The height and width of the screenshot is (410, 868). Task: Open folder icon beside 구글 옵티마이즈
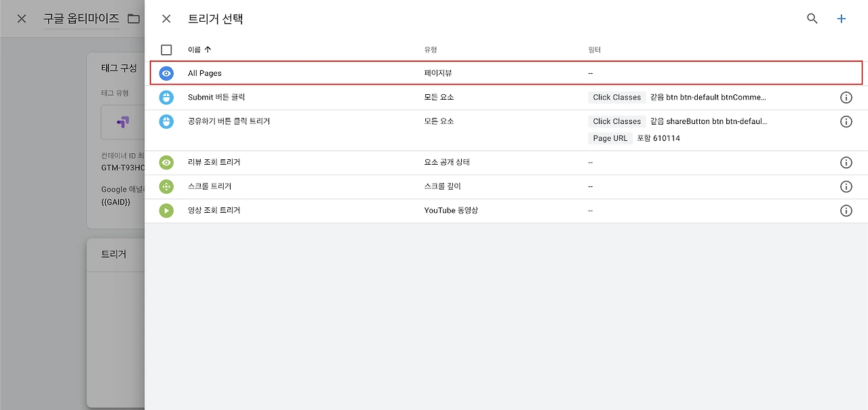point(134,19)
